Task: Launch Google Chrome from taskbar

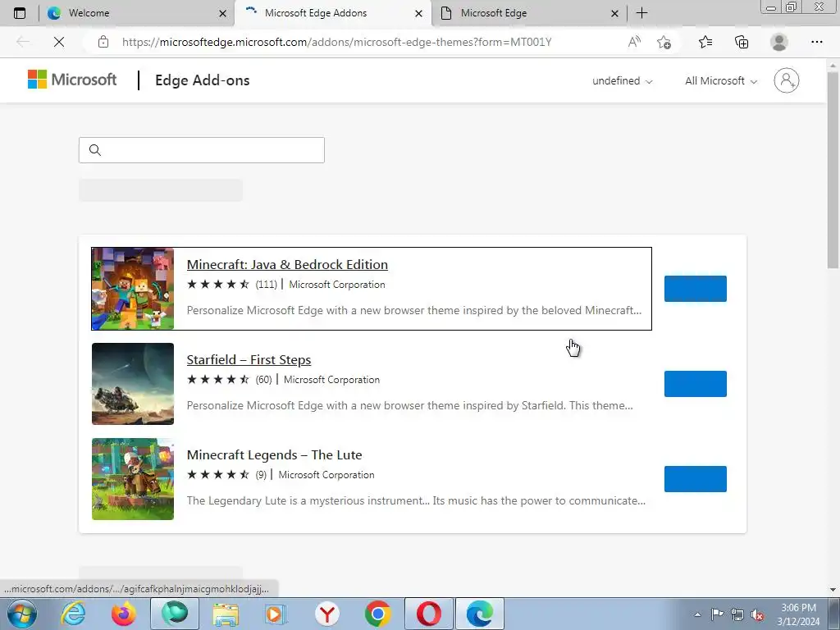Action: coord(377,614)
